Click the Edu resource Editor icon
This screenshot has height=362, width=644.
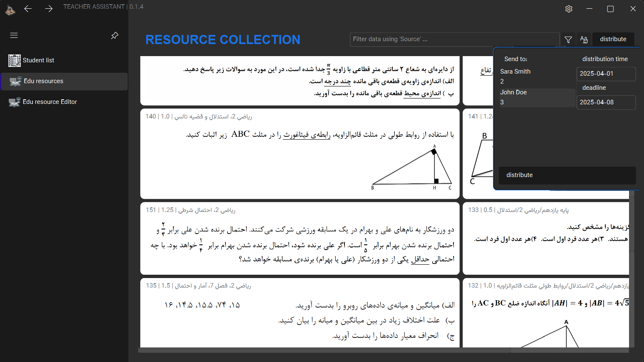pos(15,102)
